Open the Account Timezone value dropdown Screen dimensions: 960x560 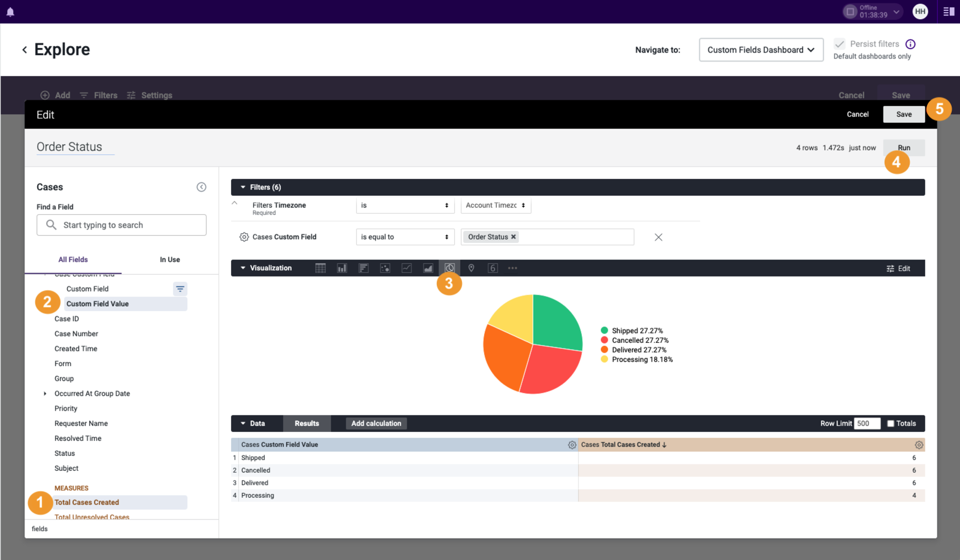496,206
